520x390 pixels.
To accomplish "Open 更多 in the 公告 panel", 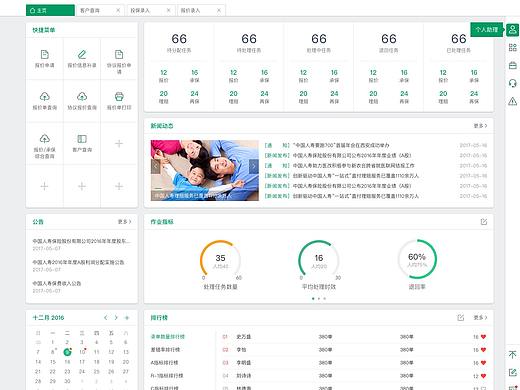I will pos(124,222).
